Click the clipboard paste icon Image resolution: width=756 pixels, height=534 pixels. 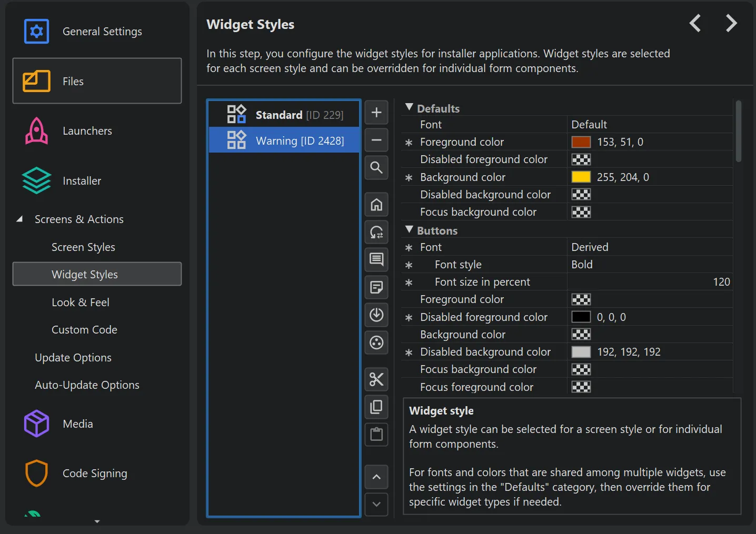click(376, 435)
